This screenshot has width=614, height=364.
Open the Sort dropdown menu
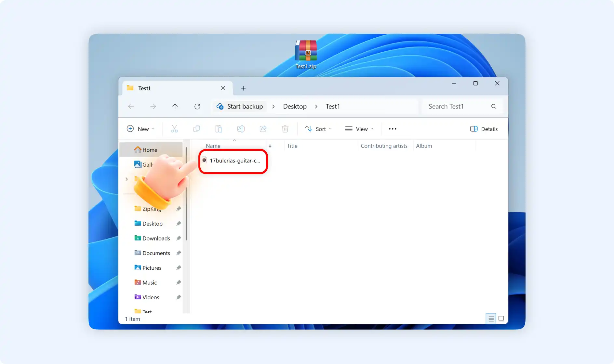(318, 129)
